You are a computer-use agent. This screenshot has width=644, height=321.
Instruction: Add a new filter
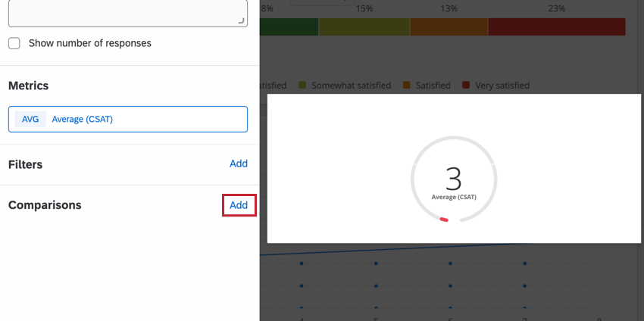[x=239, y=164]
